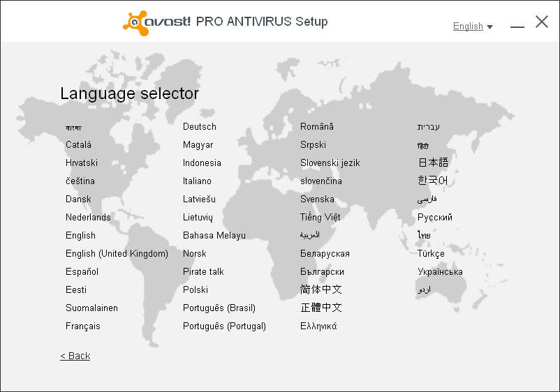Pick Ελληνικά (Greek) language
Image resolution: width=560 pixels, height=392 pixels.
point(318,326)
